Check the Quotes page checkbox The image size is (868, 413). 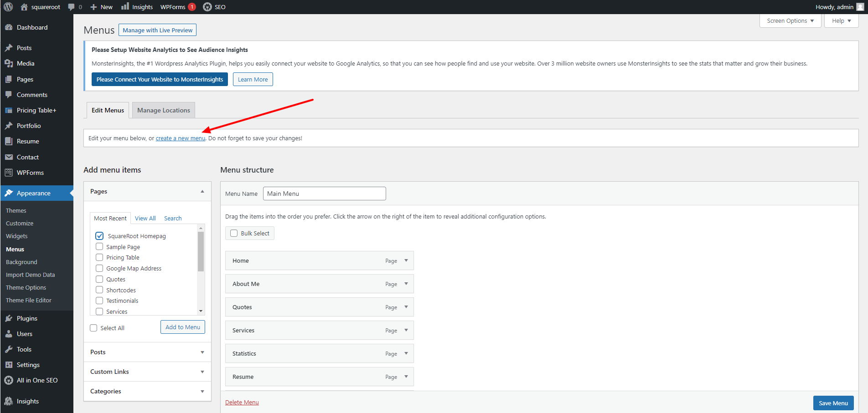(x=99, y=279)
